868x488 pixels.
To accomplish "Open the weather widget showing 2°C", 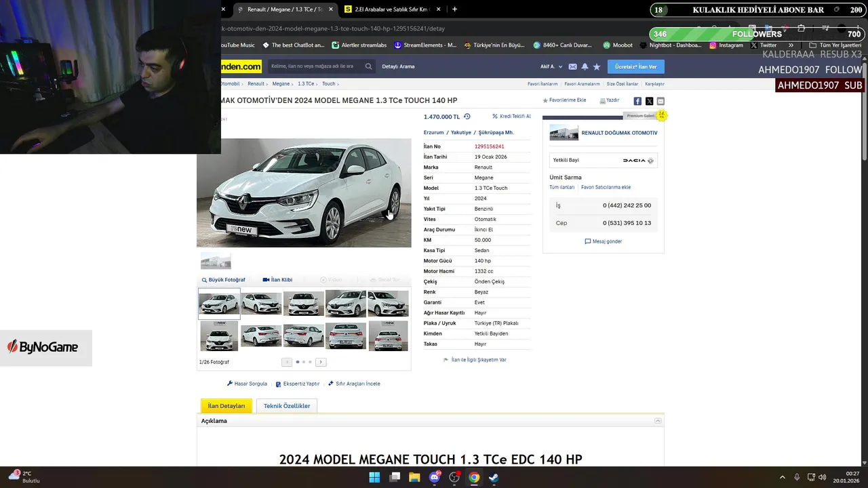I will coord(24,476).
